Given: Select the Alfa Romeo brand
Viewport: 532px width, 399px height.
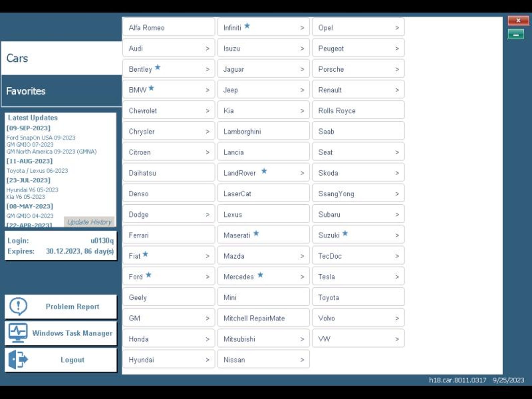Looking at the screenshot, I should click(169, 27).
